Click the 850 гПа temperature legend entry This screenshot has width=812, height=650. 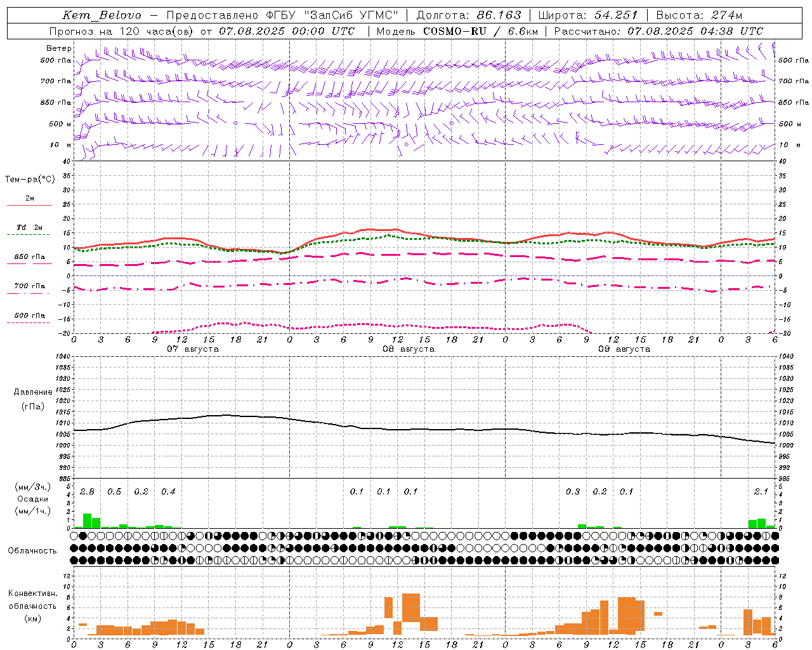(30, 257)
